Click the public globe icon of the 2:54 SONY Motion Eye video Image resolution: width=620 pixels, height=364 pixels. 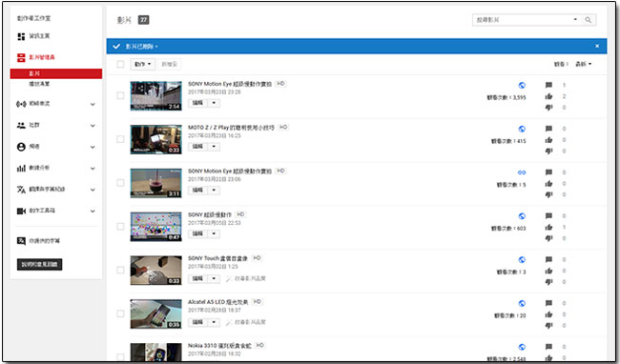coord(522,85)
